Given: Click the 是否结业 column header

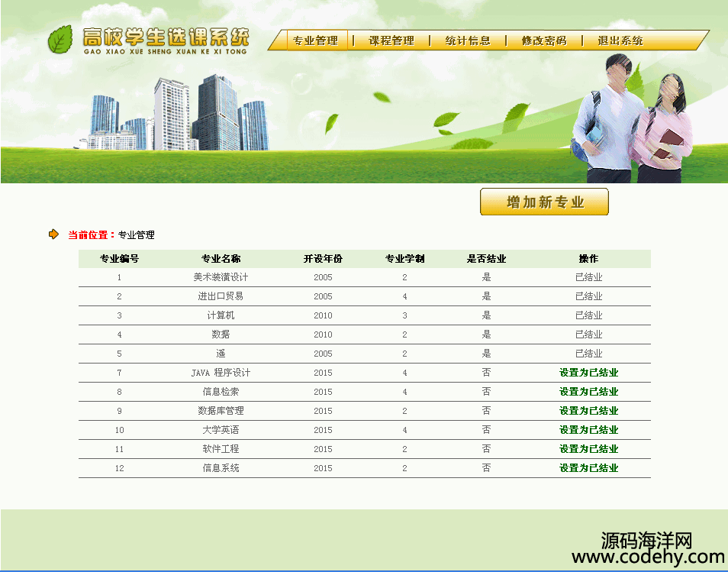Looking at the screenshot, I should (x=486, y=259).
